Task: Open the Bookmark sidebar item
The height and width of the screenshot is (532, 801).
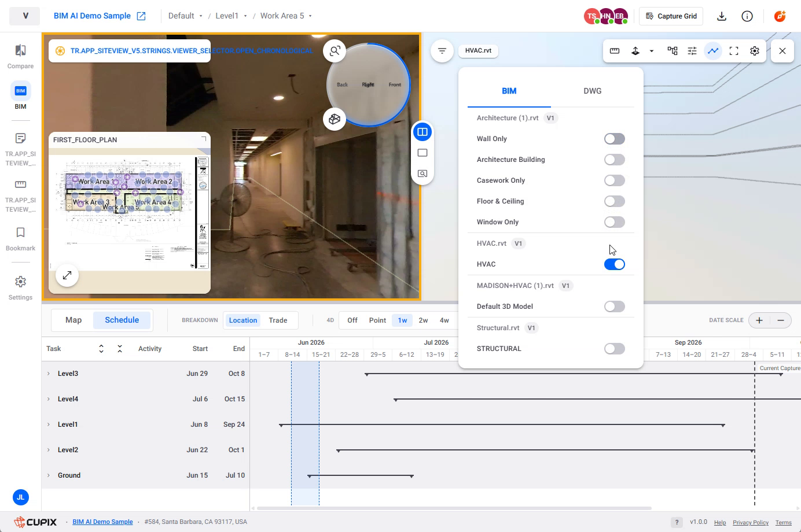Action: (20, 239)
